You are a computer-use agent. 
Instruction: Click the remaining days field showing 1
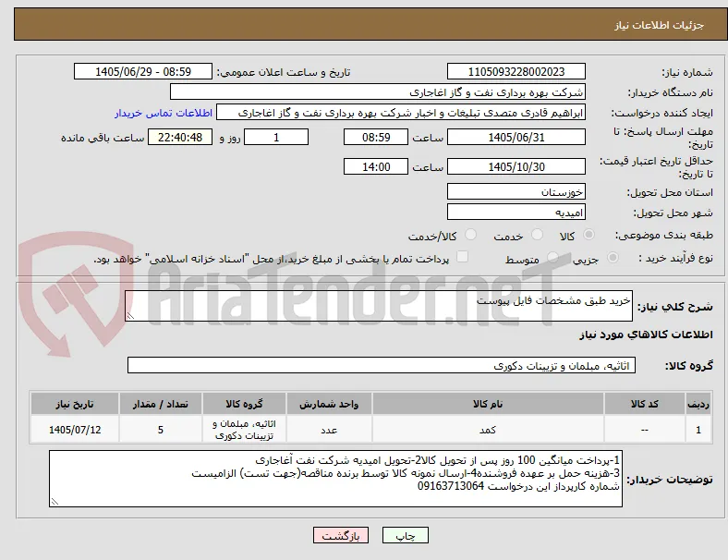point(276,138)
